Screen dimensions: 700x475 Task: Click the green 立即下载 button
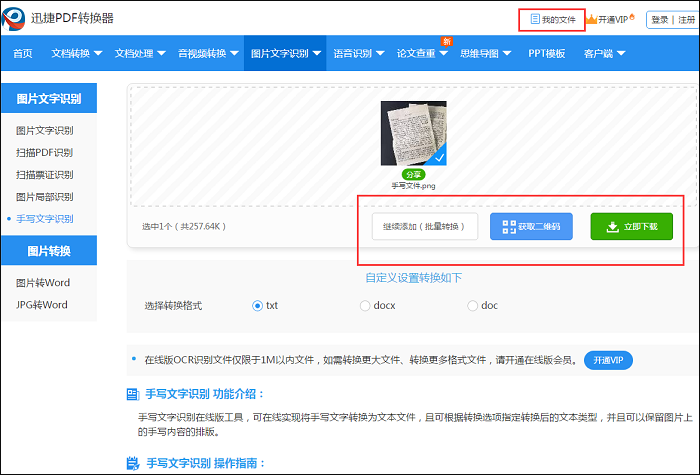tap(631, 226)
